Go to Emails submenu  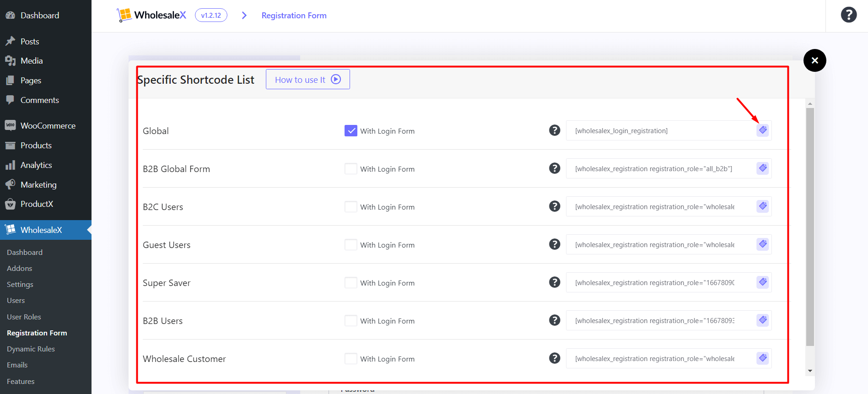[x=17, y=365]
